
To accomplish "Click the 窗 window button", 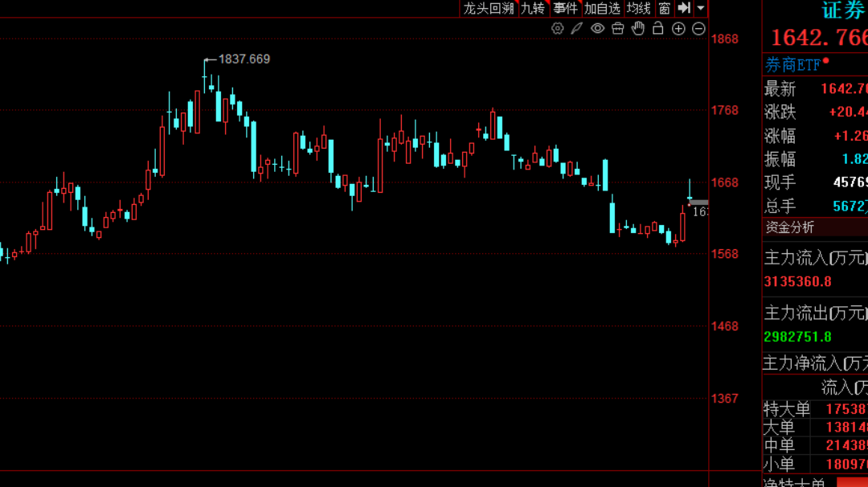I will point(665,8).
